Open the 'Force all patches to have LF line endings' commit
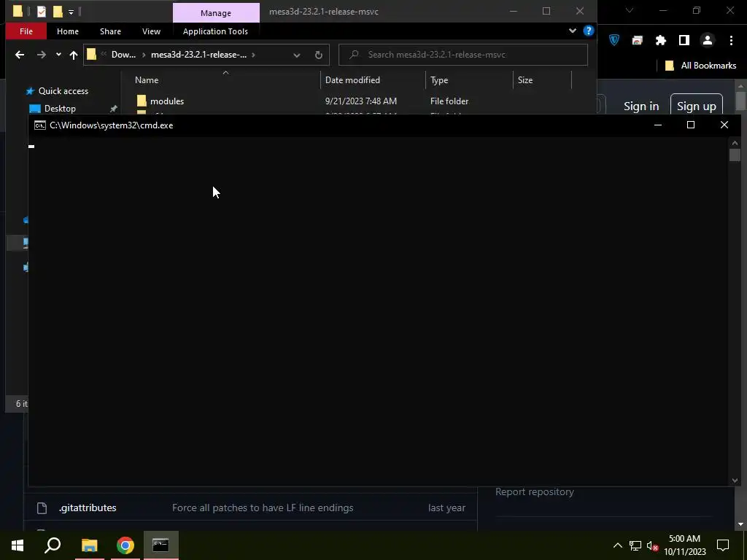Image resolution: width=747 pixels, height=560 pixels. [x=263, y=507]
